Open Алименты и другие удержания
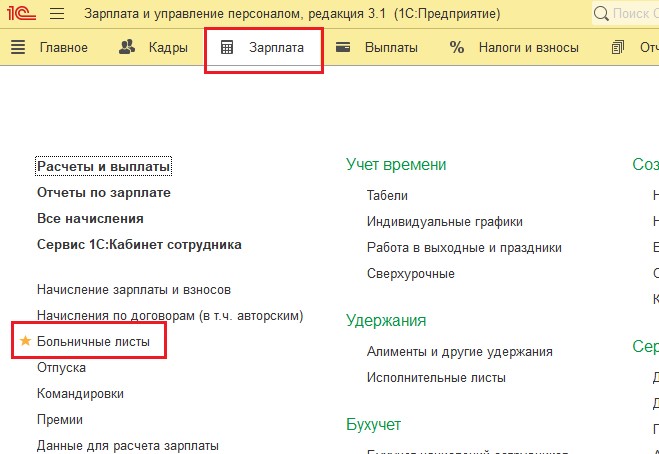 tap(459, 352)
